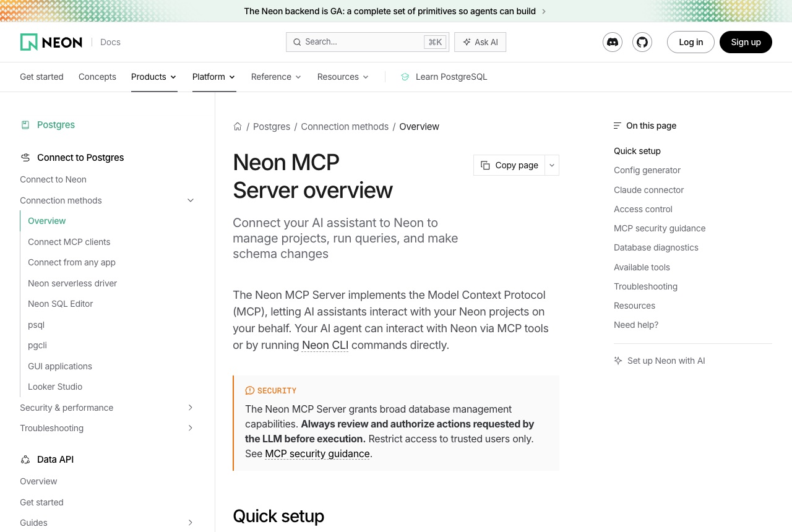792x532 pixels.
Task: Expand the Security & performance chevron
Action: tap(191, 408)
